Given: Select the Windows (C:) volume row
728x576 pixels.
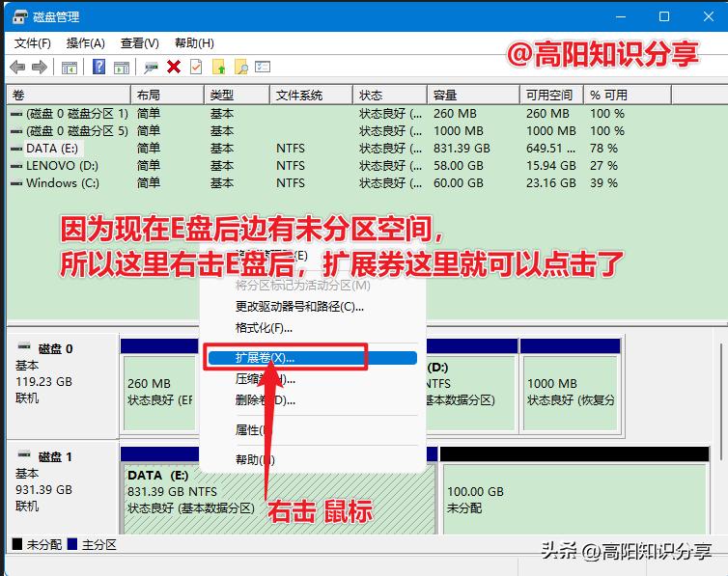Looking at the screenshot, I should coord(339,183).
